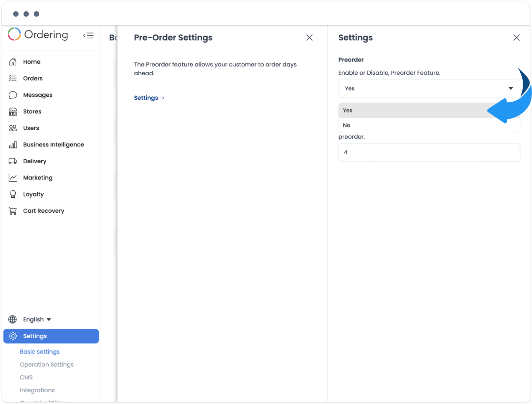
Task: Click the Cart Recovery cart icon
Action: (13, 211)
